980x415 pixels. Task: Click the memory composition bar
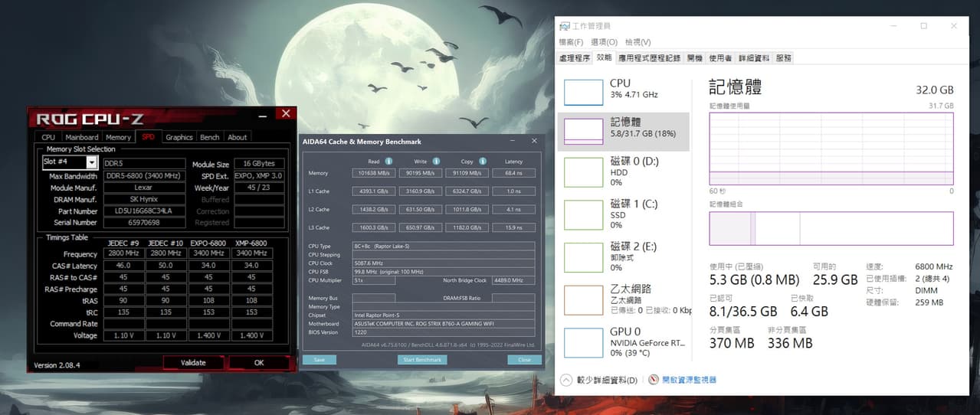click(x=831, y=228)
